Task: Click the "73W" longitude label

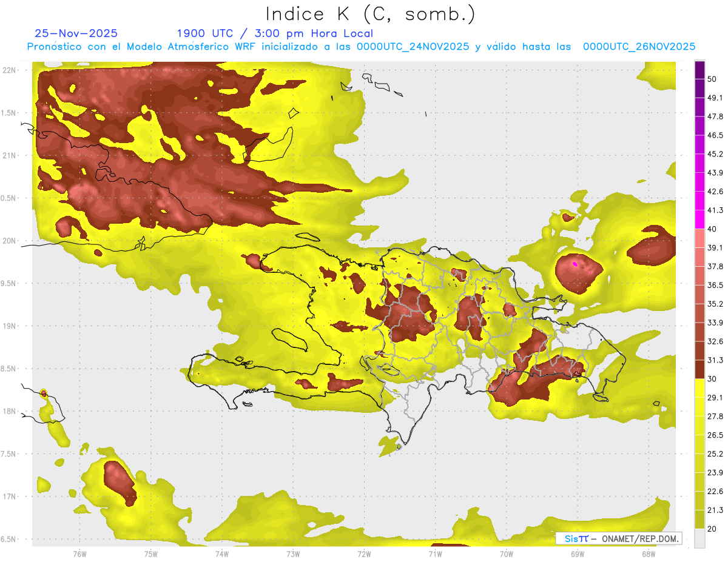Action: coord(293,554)
